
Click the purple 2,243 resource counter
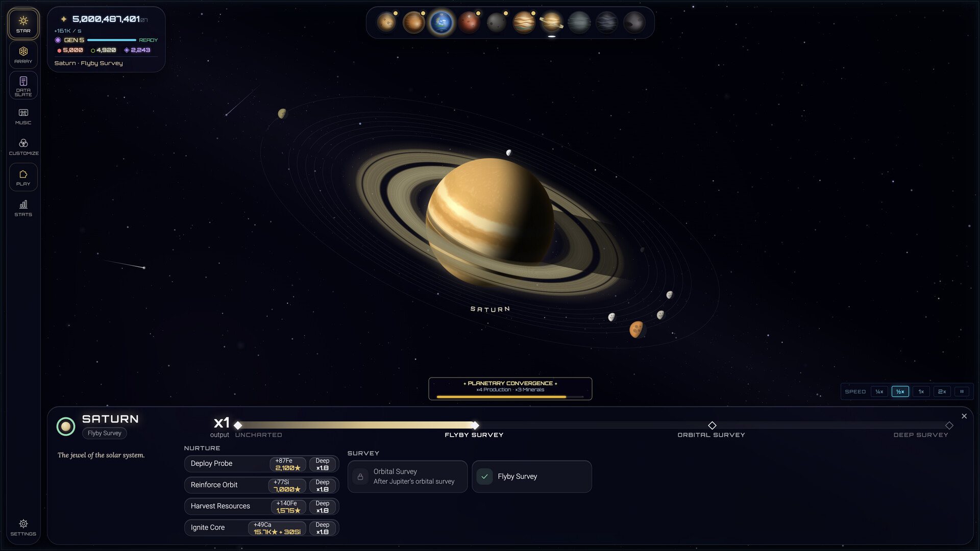pyautogui.click(x=137, y=50)
